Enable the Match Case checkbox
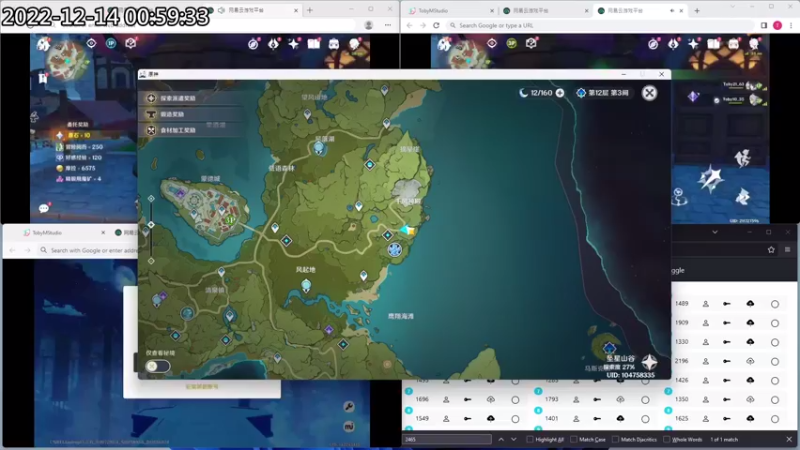This screenshot has height=450, width=800. (x=573, y=439)
